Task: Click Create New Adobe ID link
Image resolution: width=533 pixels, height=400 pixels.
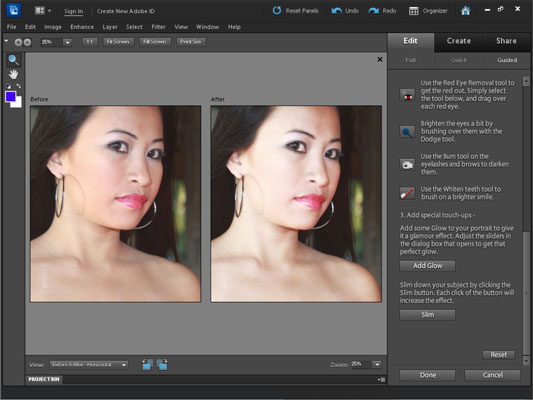Action: coord(125,11)
